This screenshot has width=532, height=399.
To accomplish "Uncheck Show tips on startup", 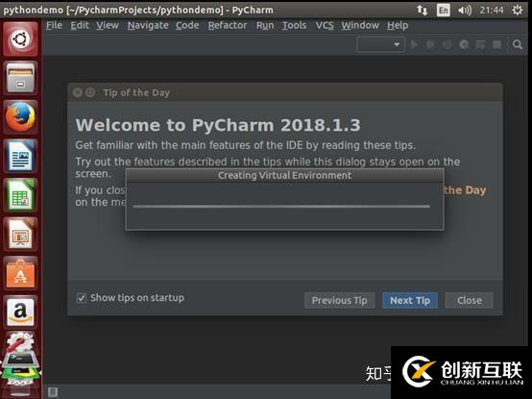I will point(82,298).
